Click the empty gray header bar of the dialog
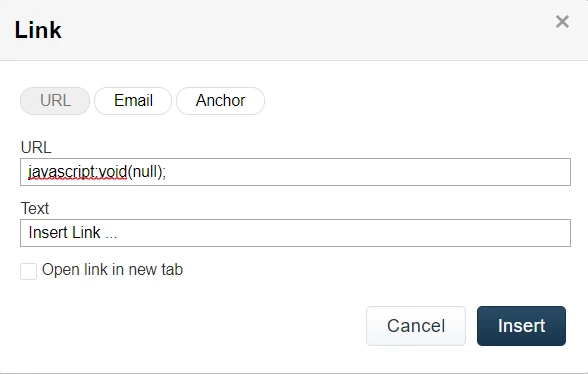 coord(300,30)
